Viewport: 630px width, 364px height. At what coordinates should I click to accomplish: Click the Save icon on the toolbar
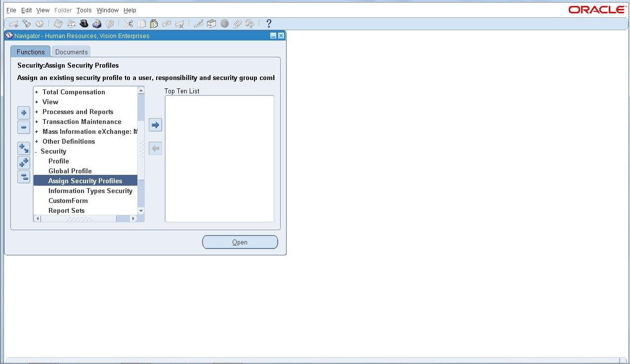tap(57, 23)
